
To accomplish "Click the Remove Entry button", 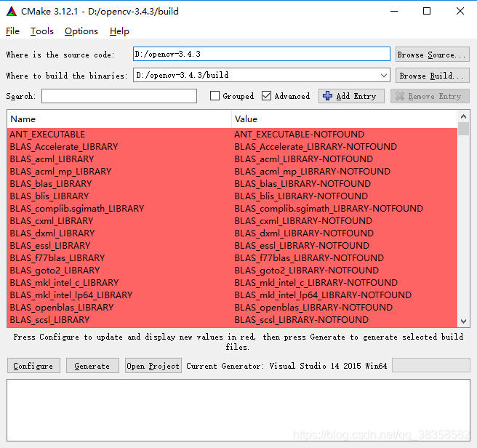I will pyautogui.click(x=430, y=96).
